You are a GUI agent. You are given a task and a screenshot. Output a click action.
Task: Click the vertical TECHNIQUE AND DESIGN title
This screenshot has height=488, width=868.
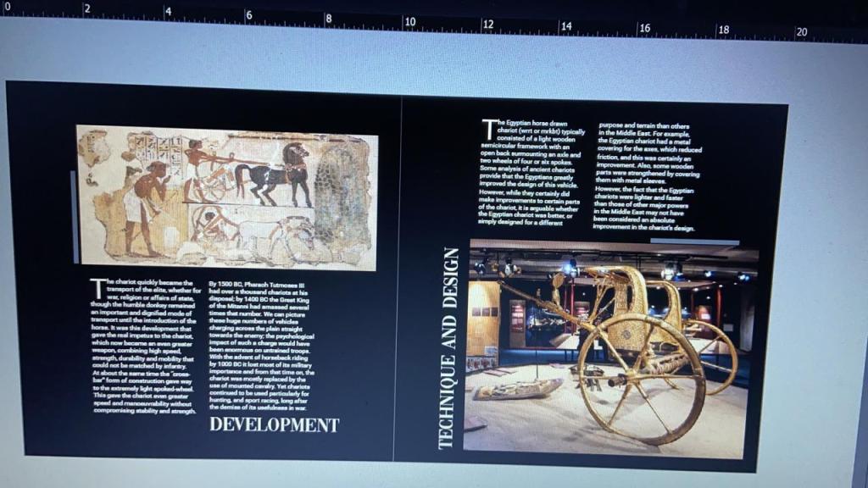[x=451, y=347]
